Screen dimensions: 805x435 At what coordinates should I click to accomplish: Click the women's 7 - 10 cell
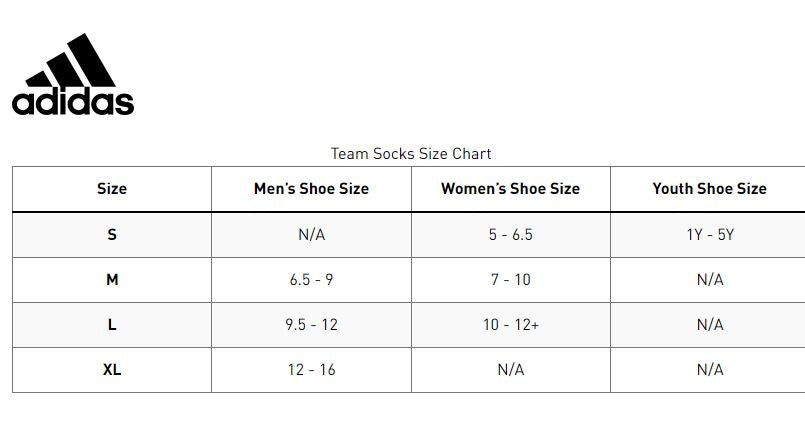pyautogui.click(x=510, y=280)
